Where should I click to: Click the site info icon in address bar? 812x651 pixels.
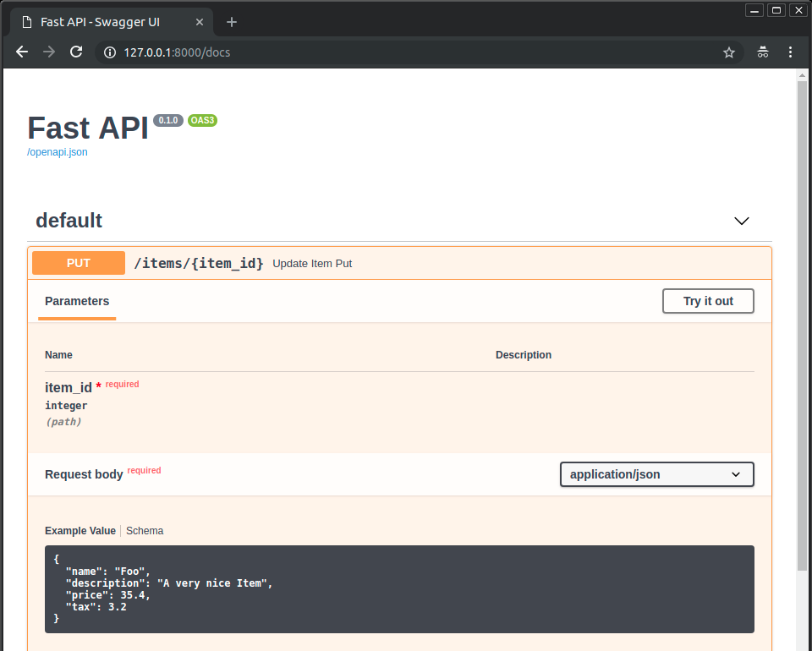coord(109,52)
